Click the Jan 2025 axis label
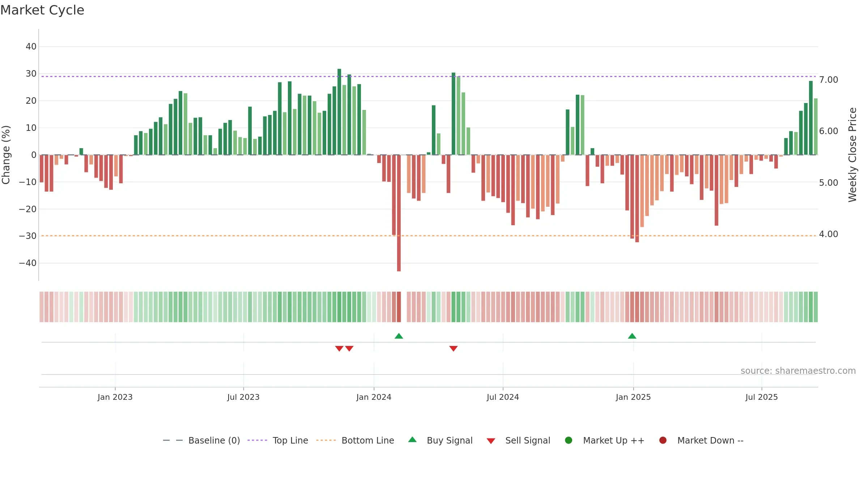 (x=633, y=397)
